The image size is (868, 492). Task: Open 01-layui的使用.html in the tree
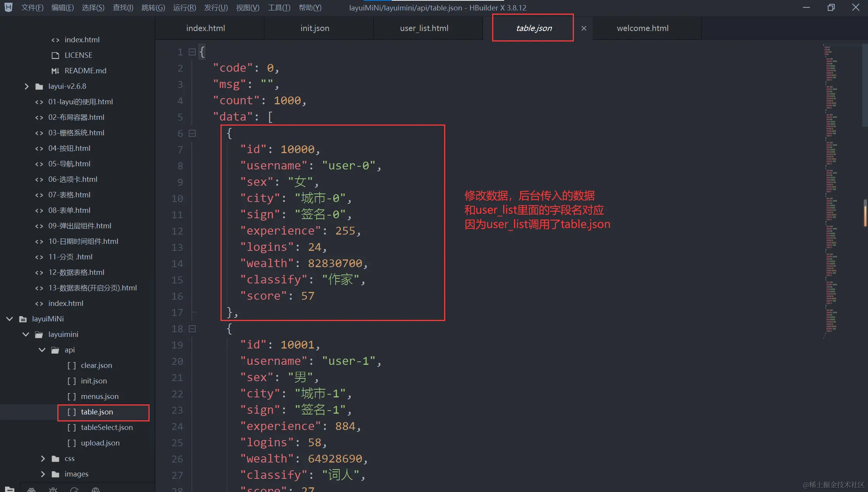80,102
